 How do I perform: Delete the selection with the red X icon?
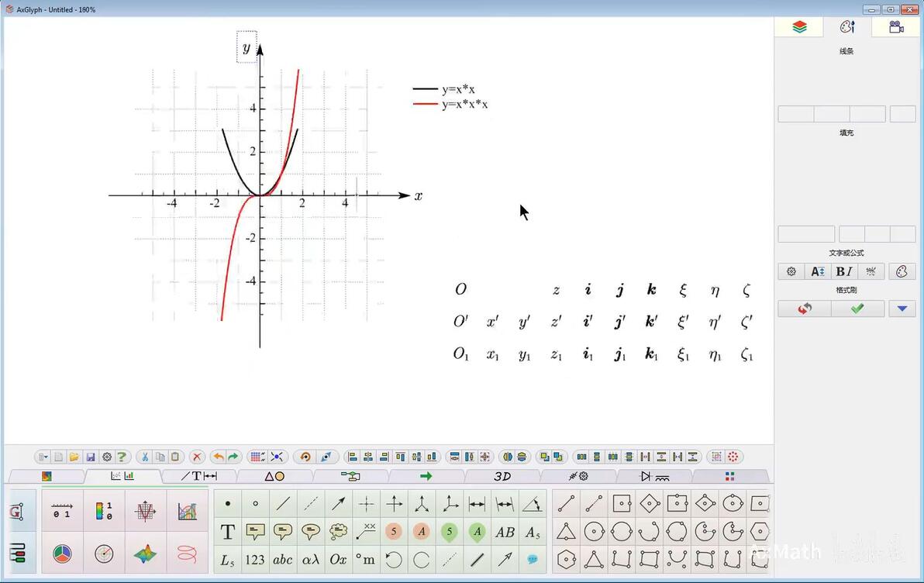pyautogui.click(x=197, y=457)
